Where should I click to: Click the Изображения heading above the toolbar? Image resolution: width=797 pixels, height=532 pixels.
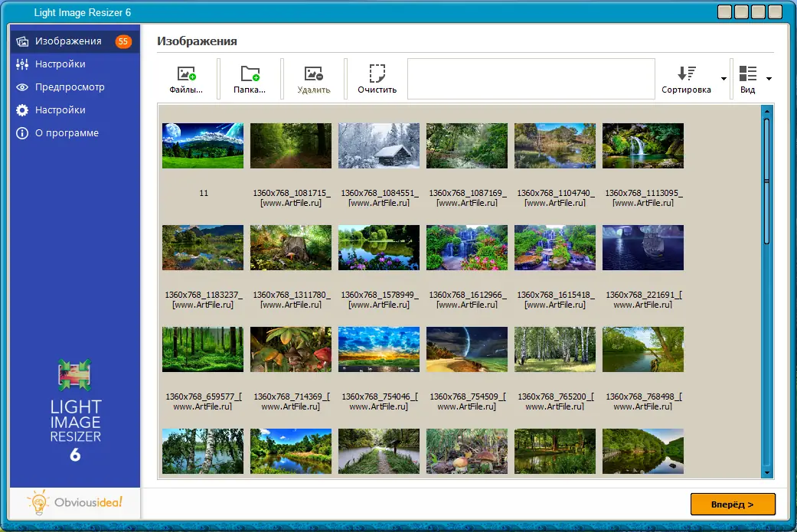click(197, 41)
